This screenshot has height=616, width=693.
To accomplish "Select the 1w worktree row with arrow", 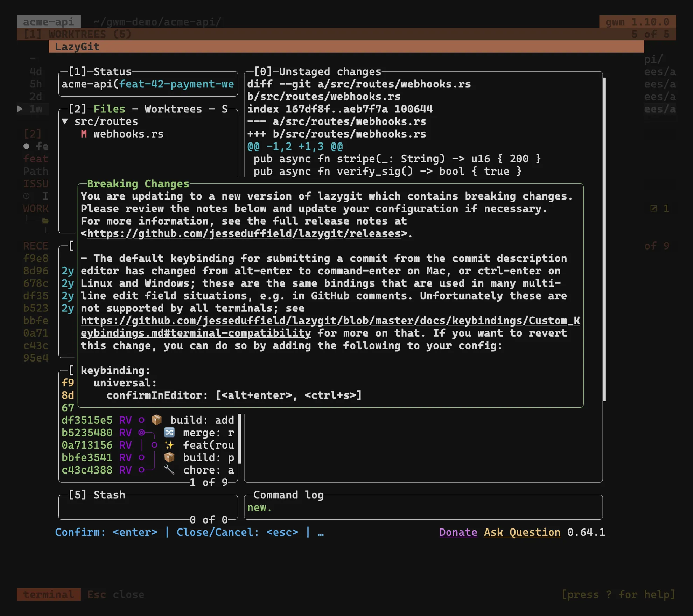I will (33, 109).
